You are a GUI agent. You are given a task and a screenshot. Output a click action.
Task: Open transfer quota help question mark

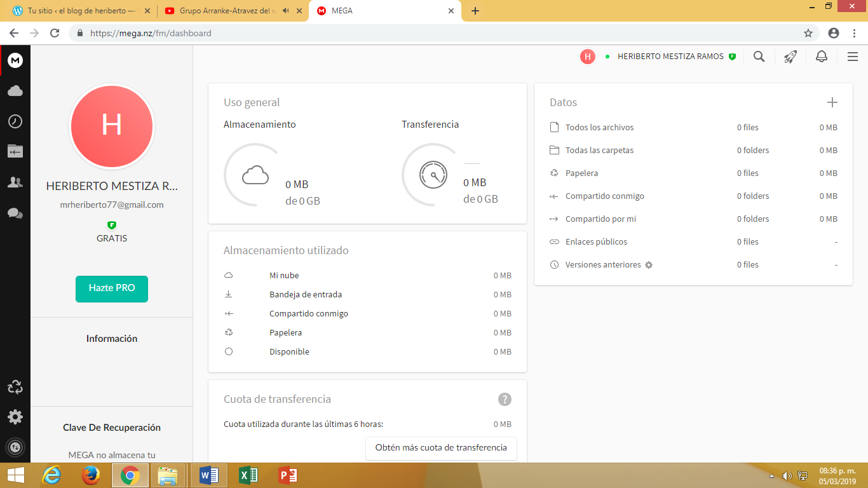pyautogui.click(x=505, y=399)
